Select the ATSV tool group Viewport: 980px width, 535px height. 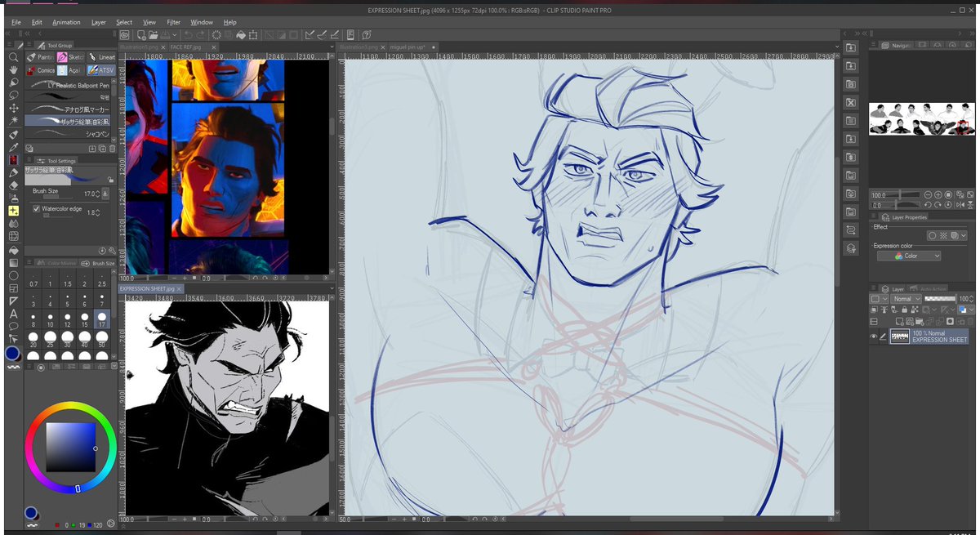pos(100,70)
